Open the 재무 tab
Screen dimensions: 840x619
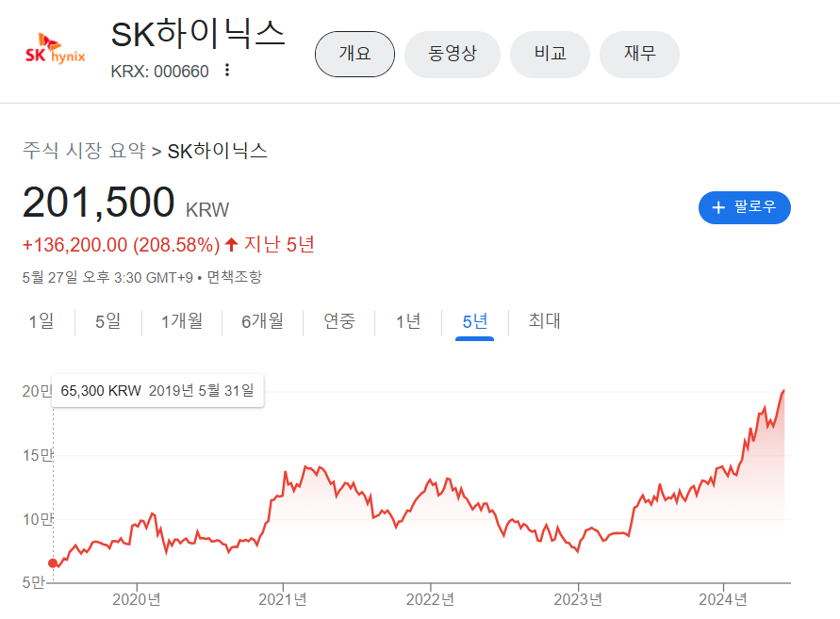click(639, 54)
